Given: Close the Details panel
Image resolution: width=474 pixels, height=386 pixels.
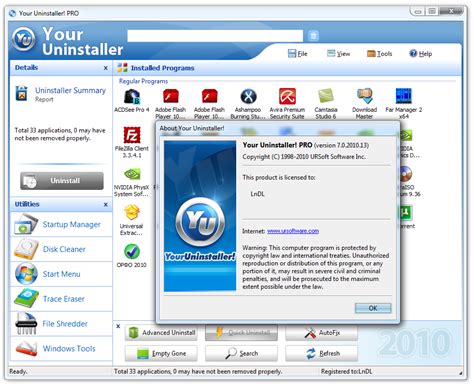Looking at the screenshot, I should 106,68.
